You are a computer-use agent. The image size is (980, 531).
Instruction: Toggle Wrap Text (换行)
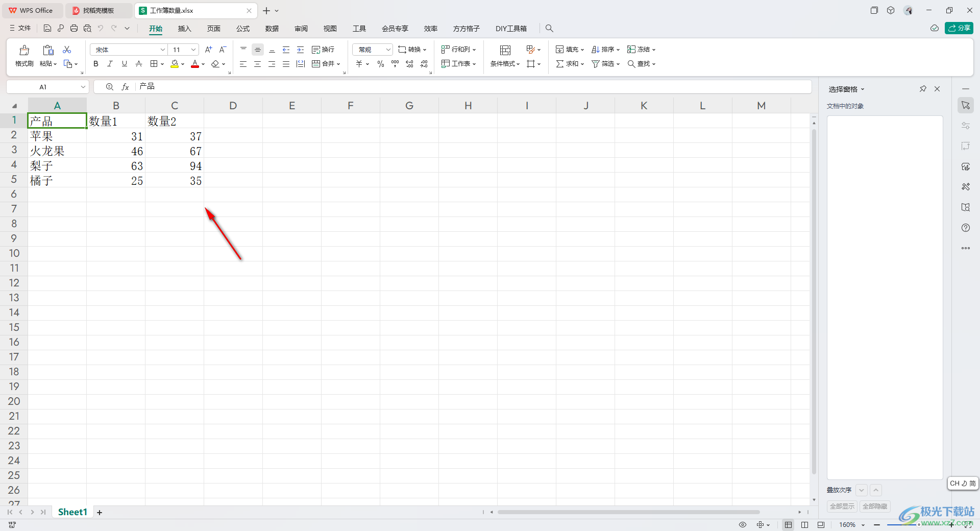pyautogui.click(x=323, y=50)
